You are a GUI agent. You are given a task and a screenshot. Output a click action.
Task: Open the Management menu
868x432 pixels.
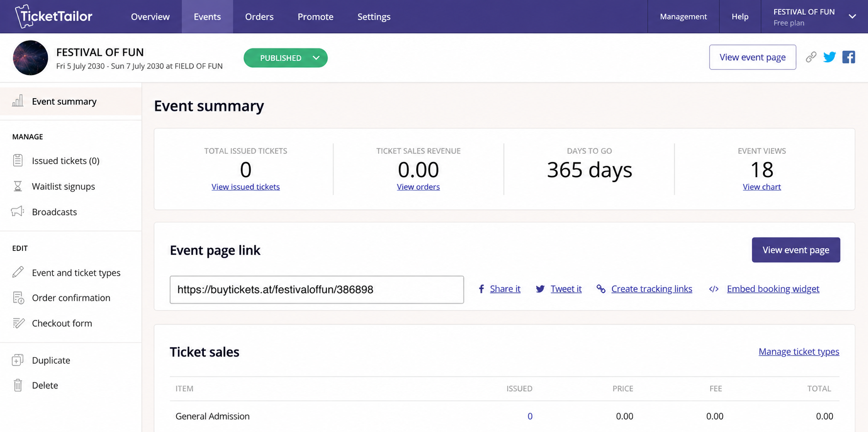[x=683, y=17]
